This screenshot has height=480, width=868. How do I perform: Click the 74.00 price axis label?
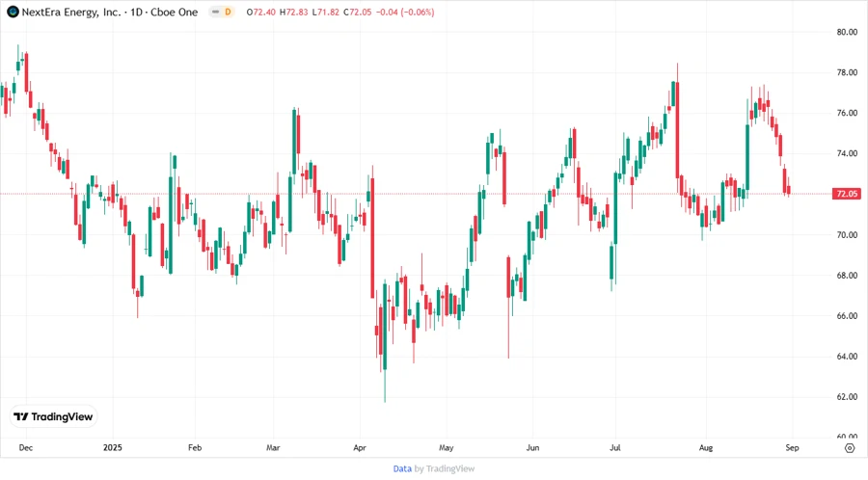[847, 153]
